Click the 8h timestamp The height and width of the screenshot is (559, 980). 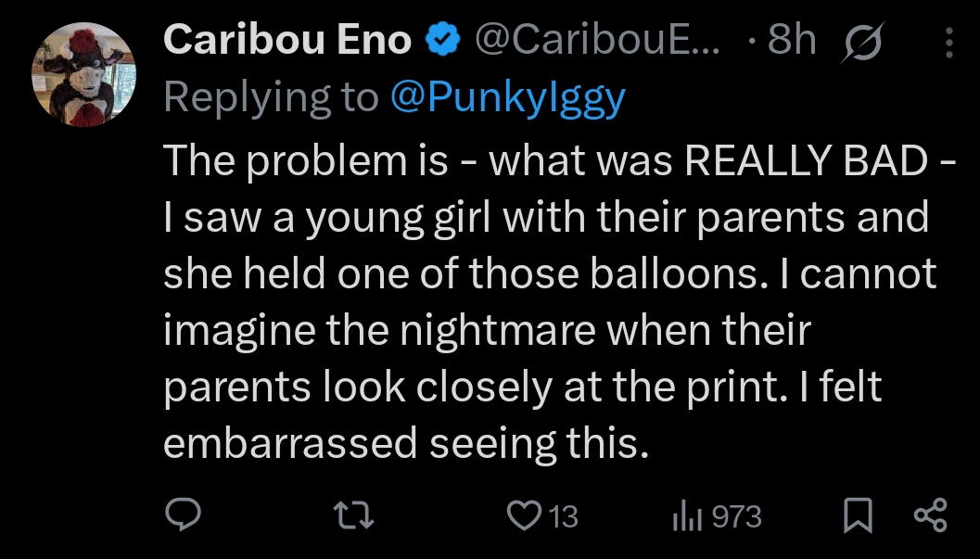click(792, 39)
